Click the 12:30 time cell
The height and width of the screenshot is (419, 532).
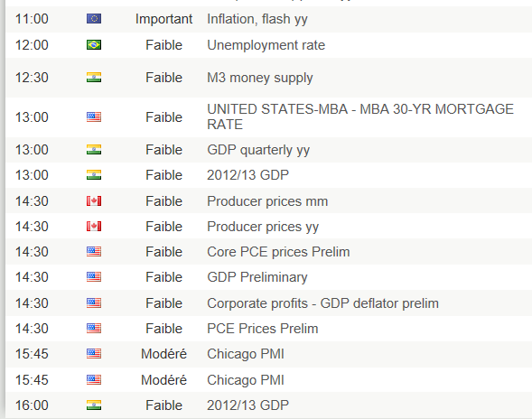[32, 78]
